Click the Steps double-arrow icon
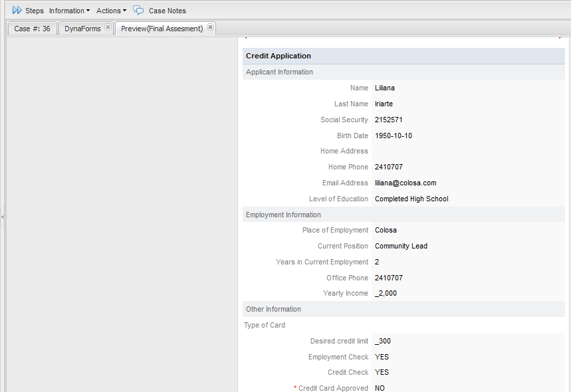 point(17,11)
